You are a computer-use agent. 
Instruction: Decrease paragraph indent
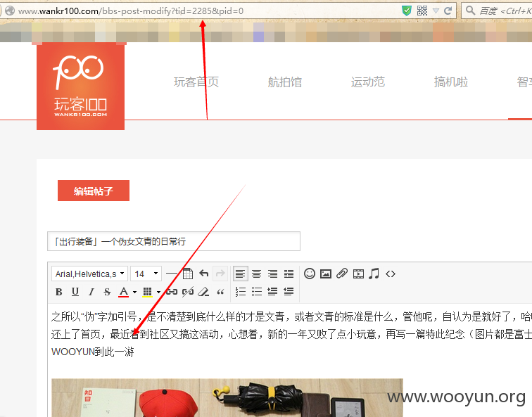click(x=289, y=292)
